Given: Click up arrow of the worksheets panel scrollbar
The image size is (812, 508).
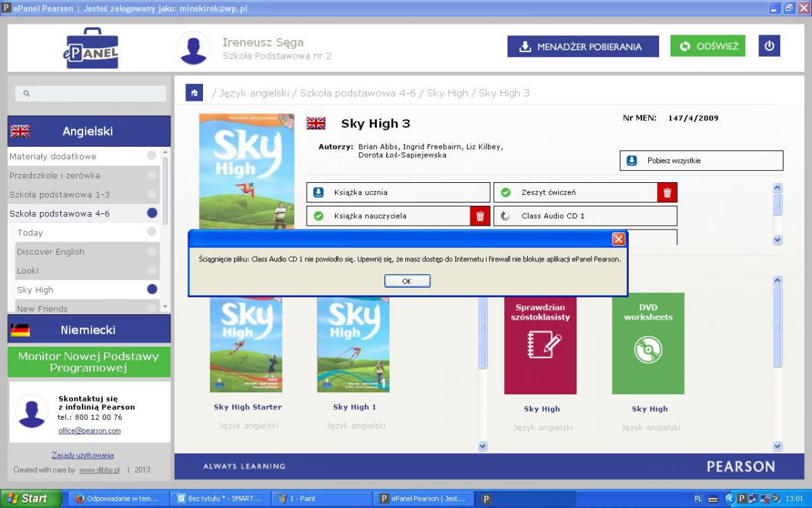Looking at the screenshot, I should click(777, 280).
